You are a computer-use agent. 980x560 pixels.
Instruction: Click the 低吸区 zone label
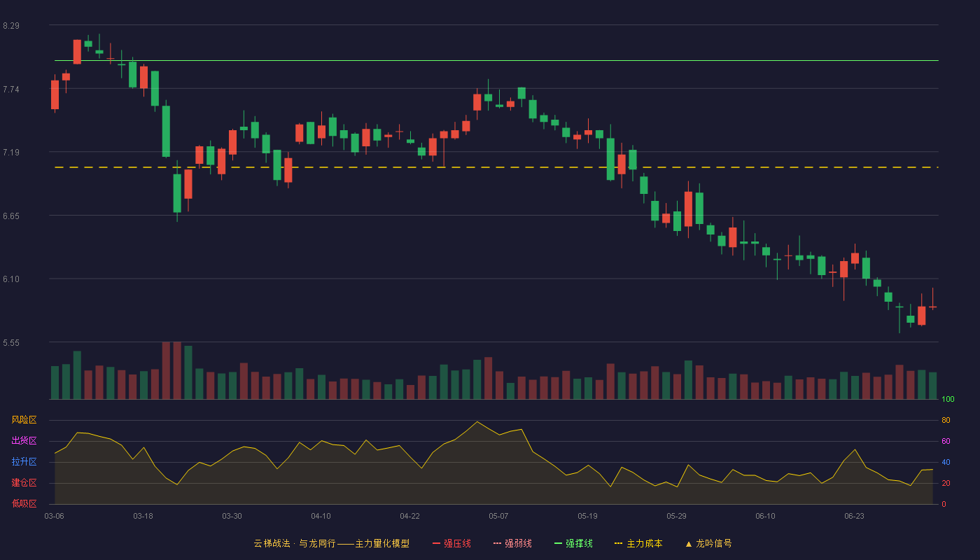[x=24, y=504]
